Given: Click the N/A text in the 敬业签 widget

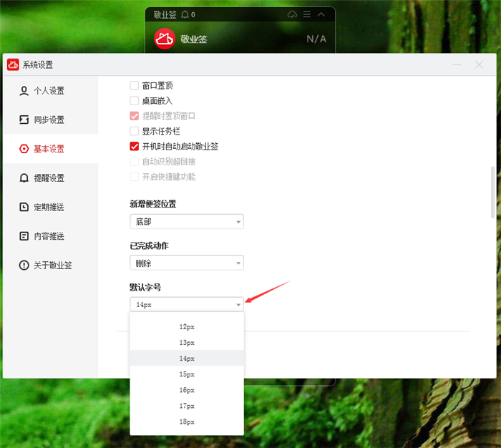Looking at the screenshot, I should click(x=316, y=39).
